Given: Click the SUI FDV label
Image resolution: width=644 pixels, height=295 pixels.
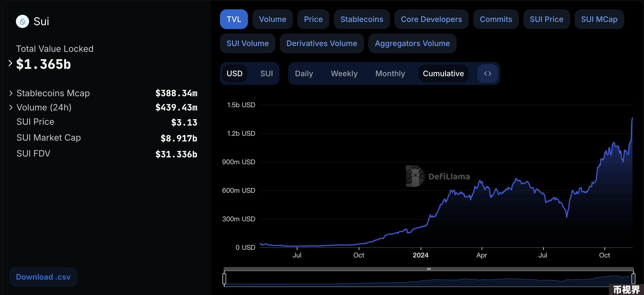Looking at the screenshot, I should coord(33,154).
